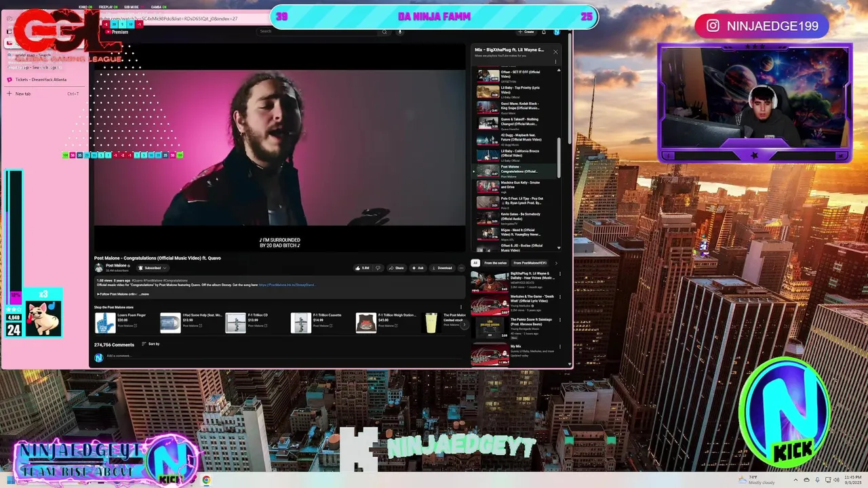Click the Create button

[x=526, y=32]
